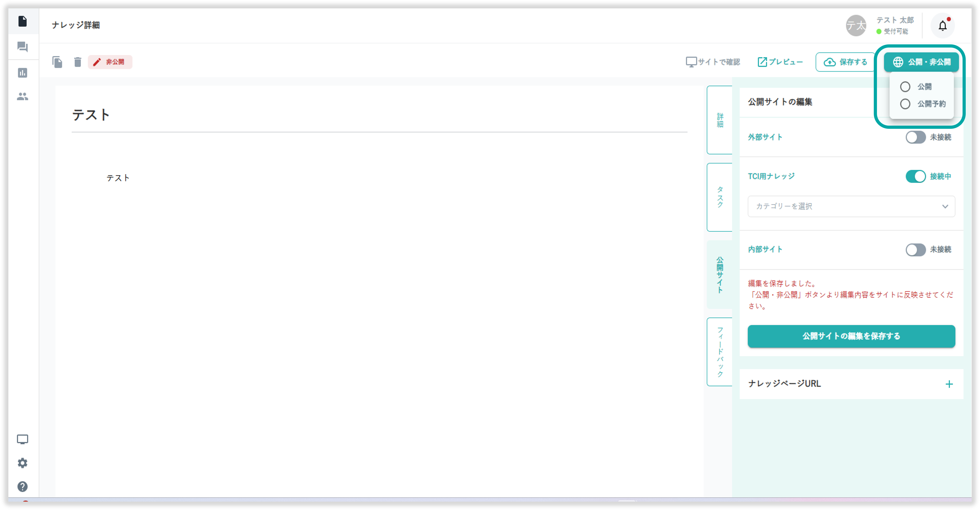Open the カテゴリーを選択 dropdown
Screen dimensions: 980x510
click(851, 206)
